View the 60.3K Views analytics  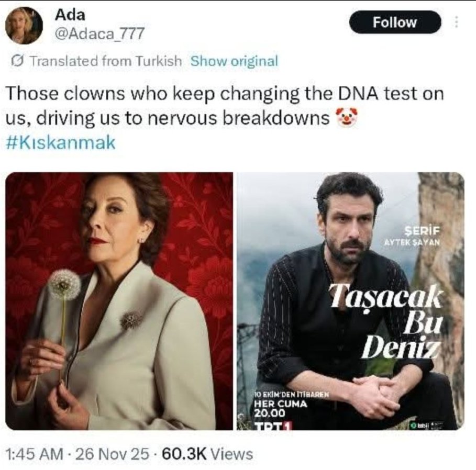(207, 454)
